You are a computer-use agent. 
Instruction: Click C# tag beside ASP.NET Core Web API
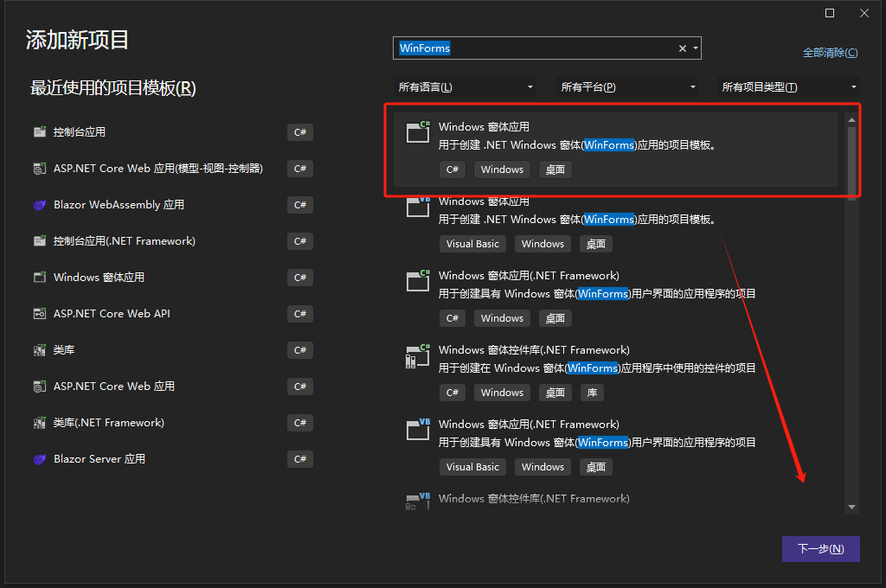tap(300, 314)
